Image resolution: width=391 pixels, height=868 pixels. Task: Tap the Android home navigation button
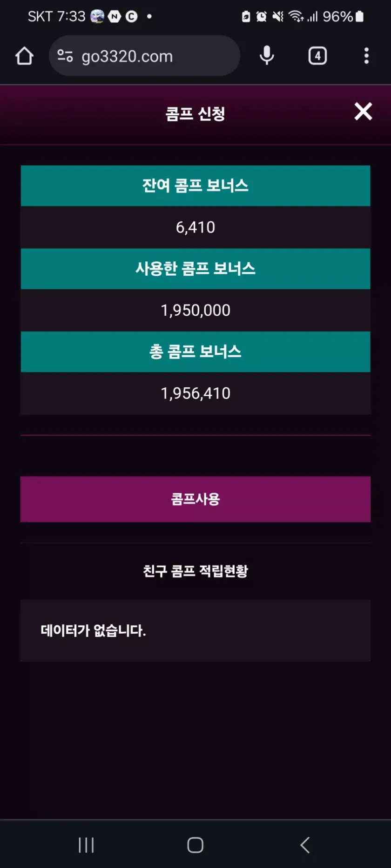pyautogui.click(x=195, y=845)
